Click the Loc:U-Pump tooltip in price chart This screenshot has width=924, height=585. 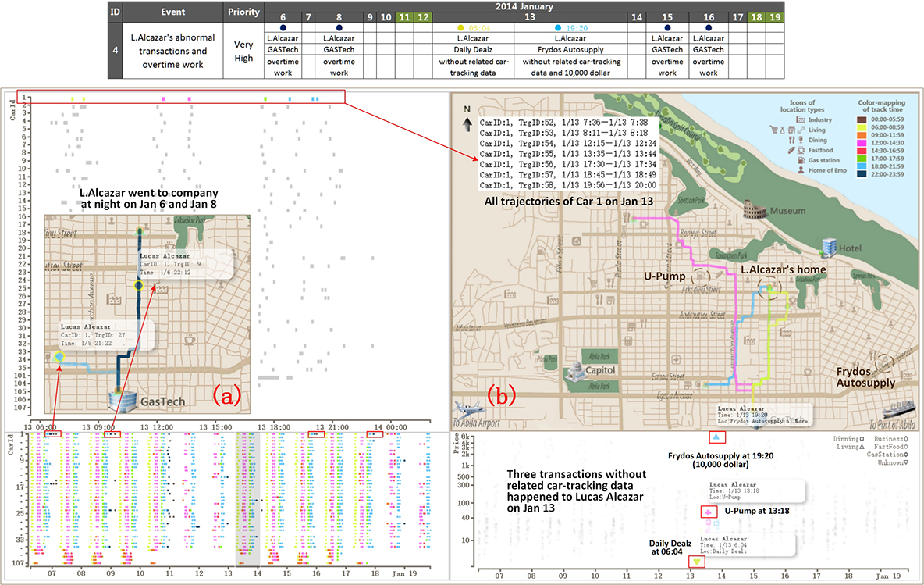point(757,490)
